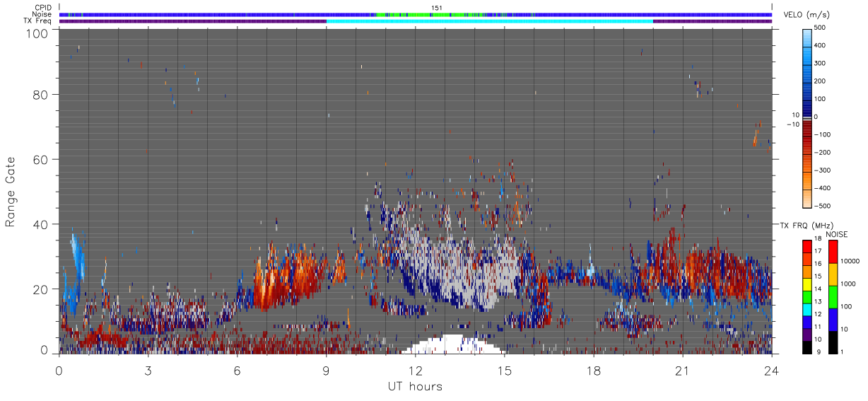Click the "100" tick label on the Range Gate axis
The width and height of the screenshot is (868, 401).
38,33
